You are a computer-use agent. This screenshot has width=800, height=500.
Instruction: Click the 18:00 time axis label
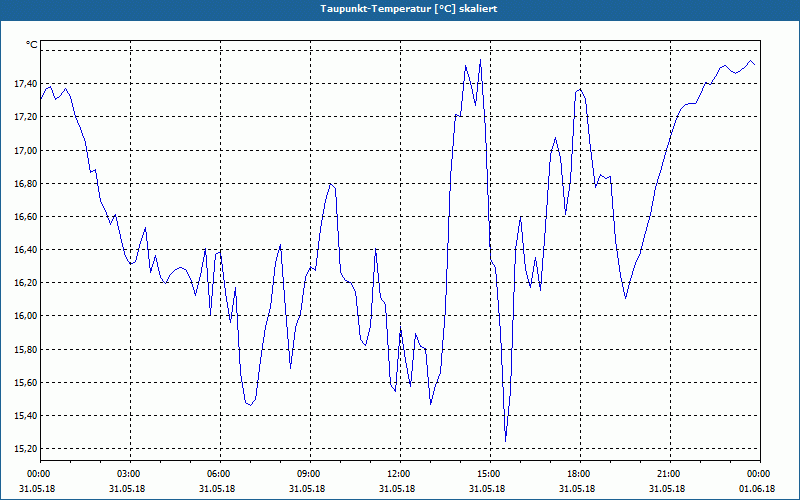[x=580, y=474]
